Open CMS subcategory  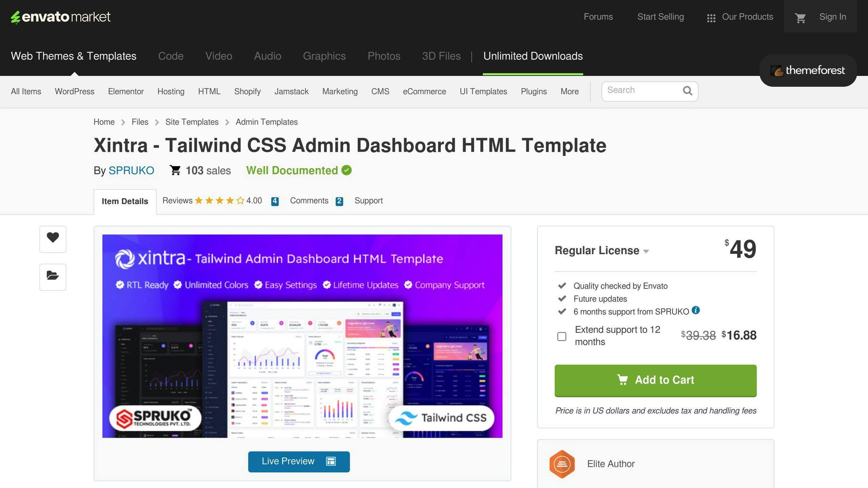(380, 91)
